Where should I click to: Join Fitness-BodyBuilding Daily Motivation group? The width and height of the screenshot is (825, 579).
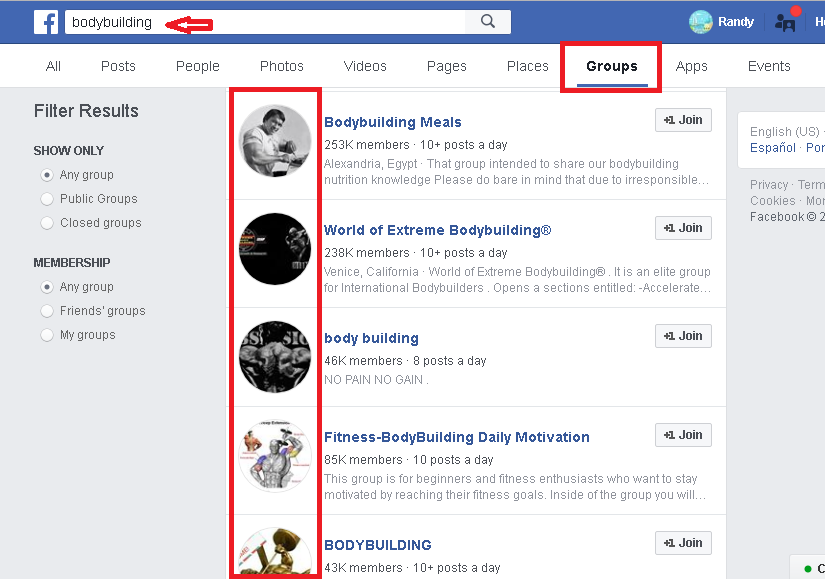pyautogui.click(x=683, y=435)
